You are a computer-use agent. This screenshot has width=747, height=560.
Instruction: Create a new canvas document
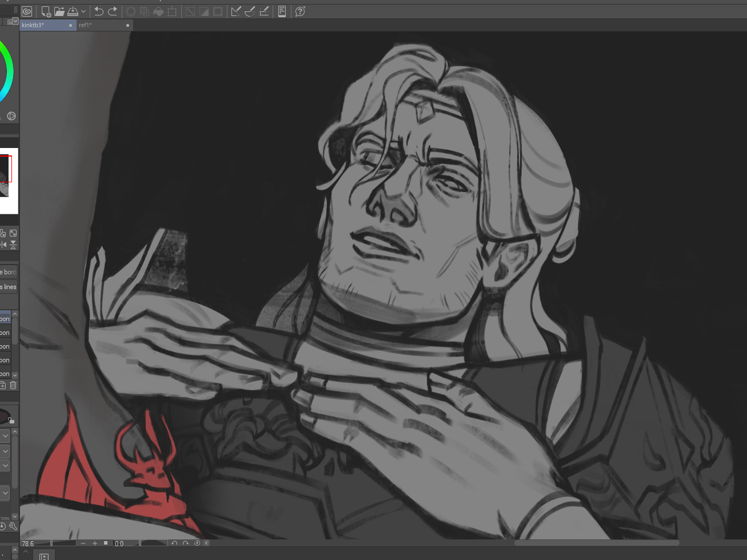click(46, 11)
